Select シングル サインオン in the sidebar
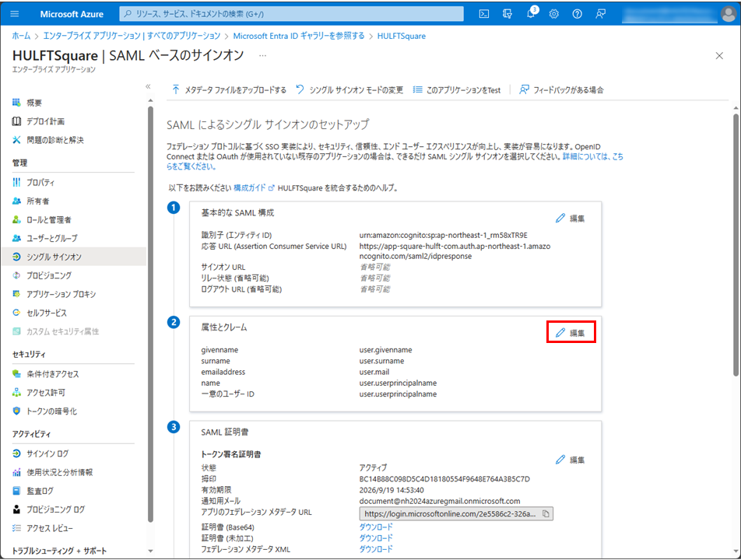Image resolution: width=741 pixels, height=560 pixels. [54, 257]
